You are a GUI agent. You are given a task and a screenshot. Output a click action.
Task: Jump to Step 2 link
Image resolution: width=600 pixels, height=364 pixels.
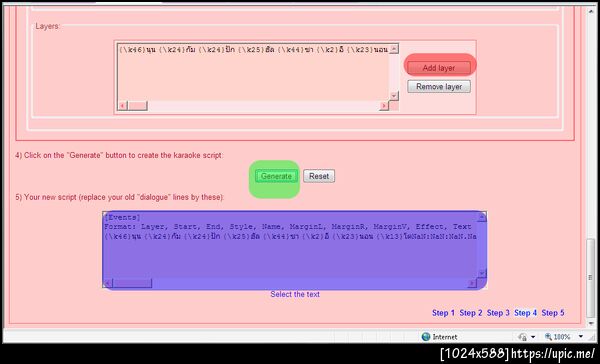[x=471, y=313]
